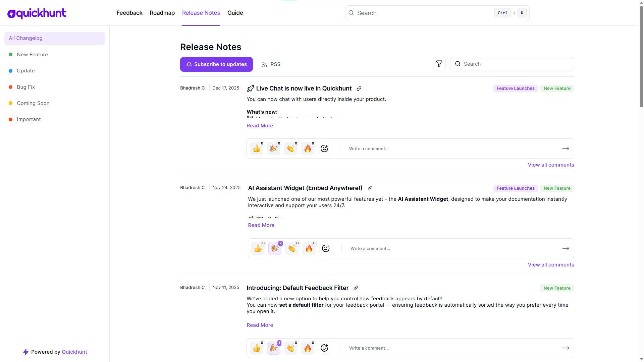Click the Nov 24, 2025 date

tap(226, 188)
